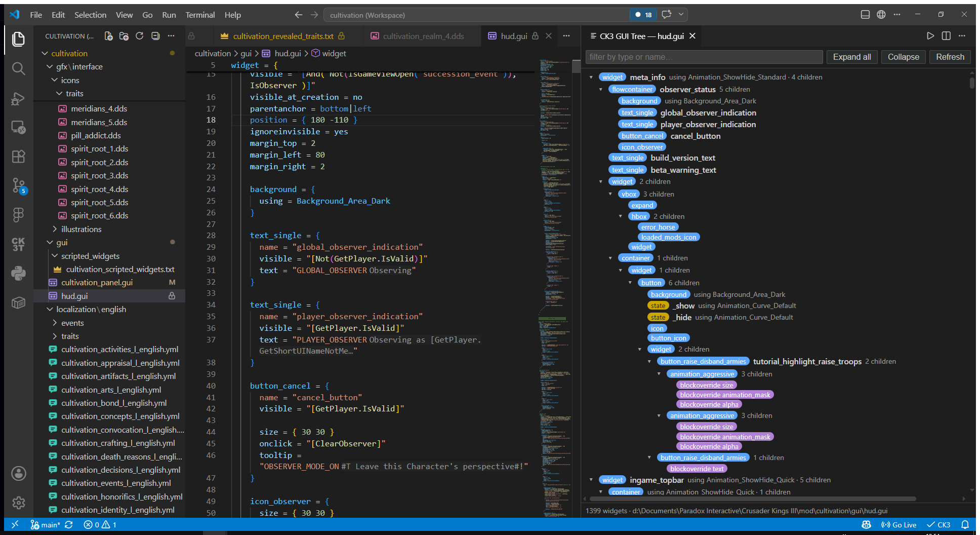Open Explorer views and more actions menu
The image size is (980, 535).
[x=171, y=36]
